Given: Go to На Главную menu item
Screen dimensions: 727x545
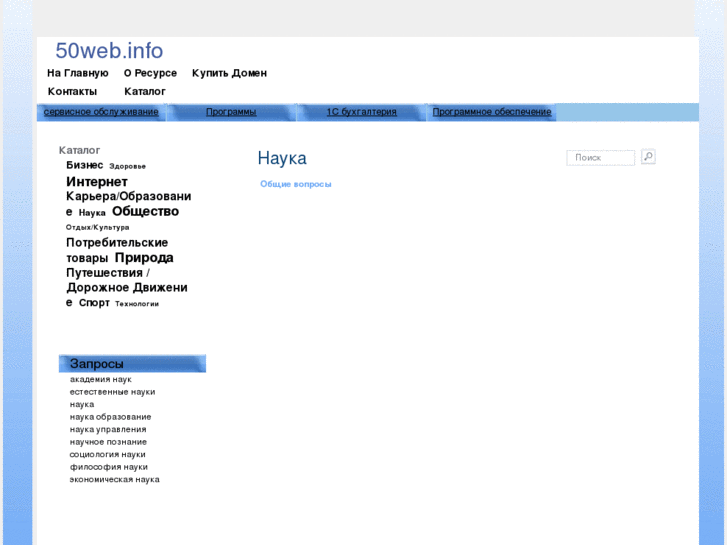Looking at the screenshot, I should click(x=77, y=73).
